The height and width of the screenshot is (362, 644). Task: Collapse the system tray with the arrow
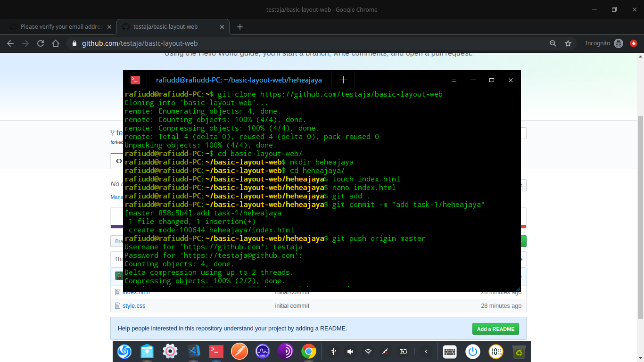click(426, 351)
